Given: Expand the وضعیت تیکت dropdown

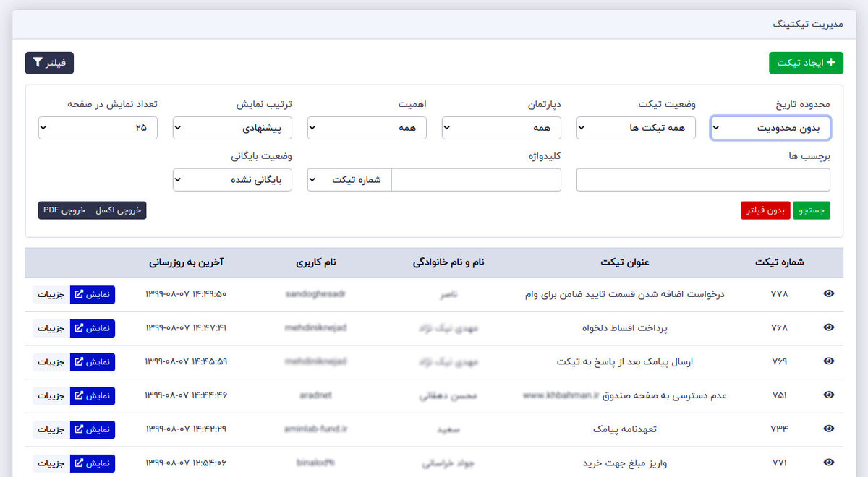Looking at the screenshot, I should 636,128.
